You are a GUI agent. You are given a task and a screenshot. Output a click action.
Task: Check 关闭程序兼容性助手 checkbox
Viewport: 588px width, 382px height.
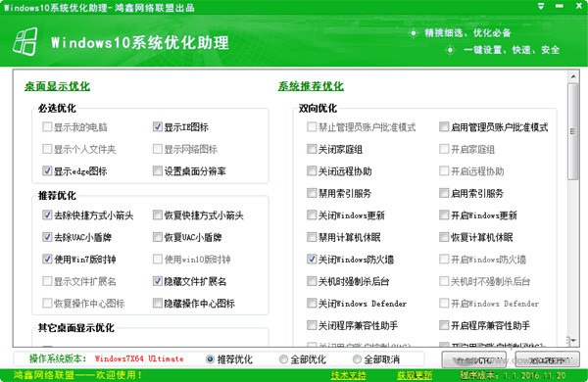(x=312, y=325)
